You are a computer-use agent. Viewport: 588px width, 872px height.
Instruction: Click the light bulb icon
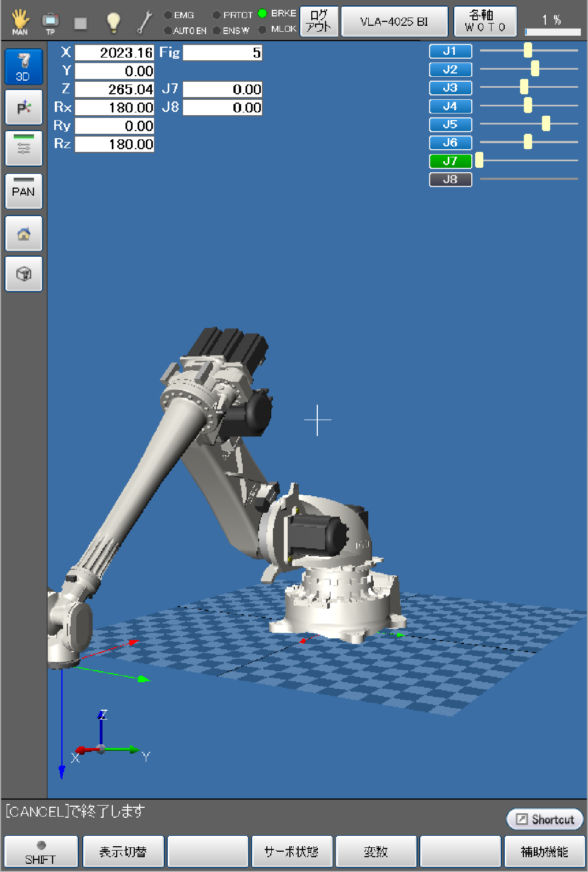(x=113, y=22)
